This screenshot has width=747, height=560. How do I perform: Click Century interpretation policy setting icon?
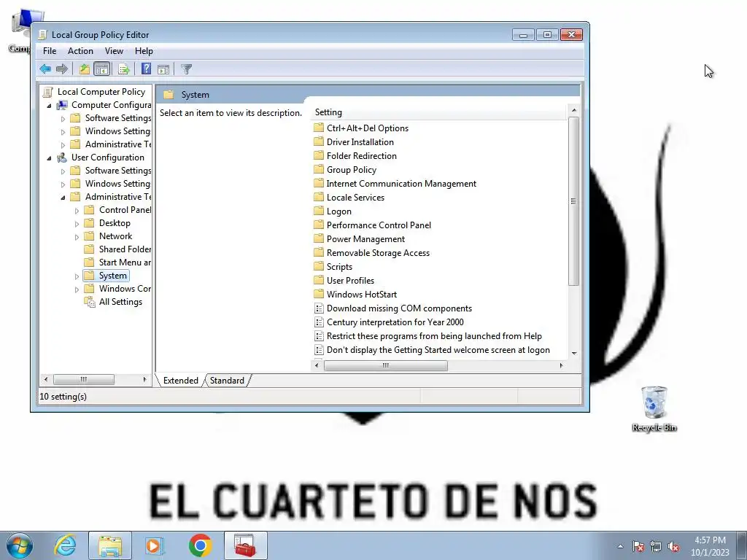320,322
